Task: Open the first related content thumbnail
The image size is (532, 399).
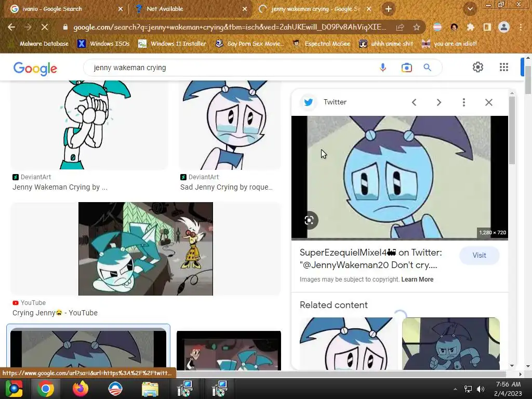Action: [x=348, y=343]
